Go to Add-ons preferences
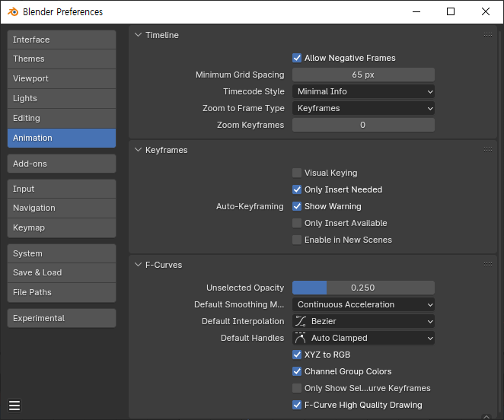 pos(61,164)
